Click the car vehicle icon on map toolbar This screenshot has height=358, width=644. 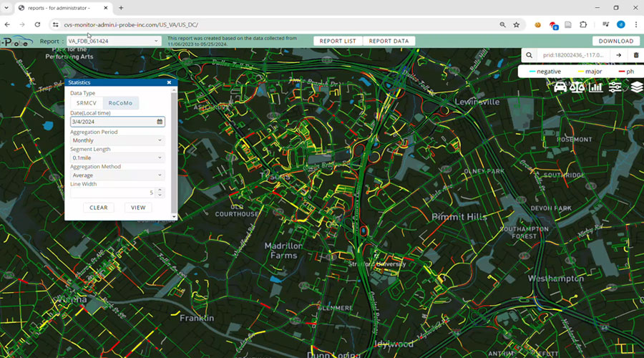tap(560, 87)
